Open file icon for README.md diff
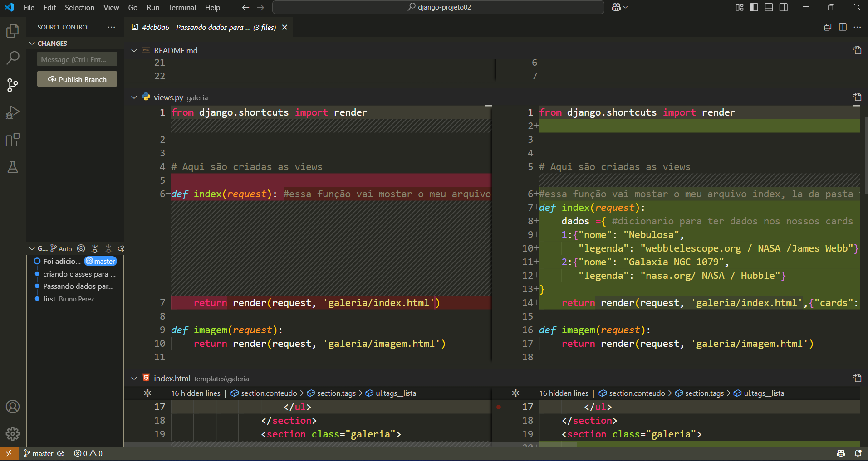 pos(857,50)
